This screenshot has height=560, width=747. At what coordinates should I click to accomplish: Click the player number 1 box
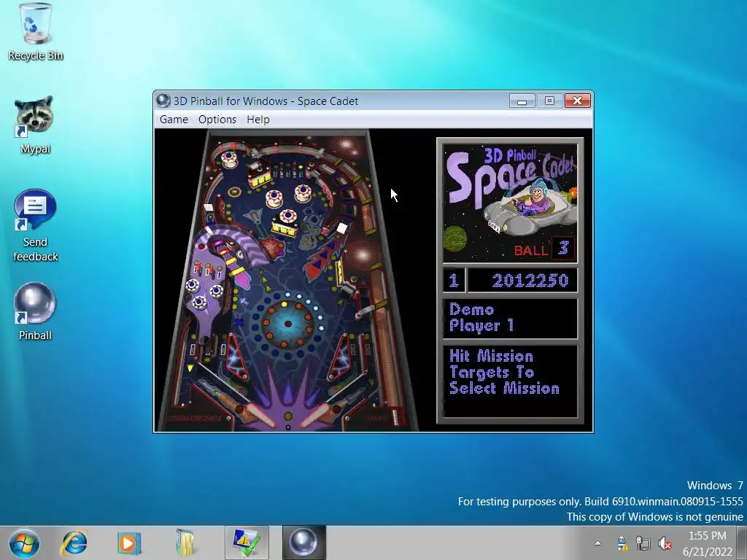(454, 280)
